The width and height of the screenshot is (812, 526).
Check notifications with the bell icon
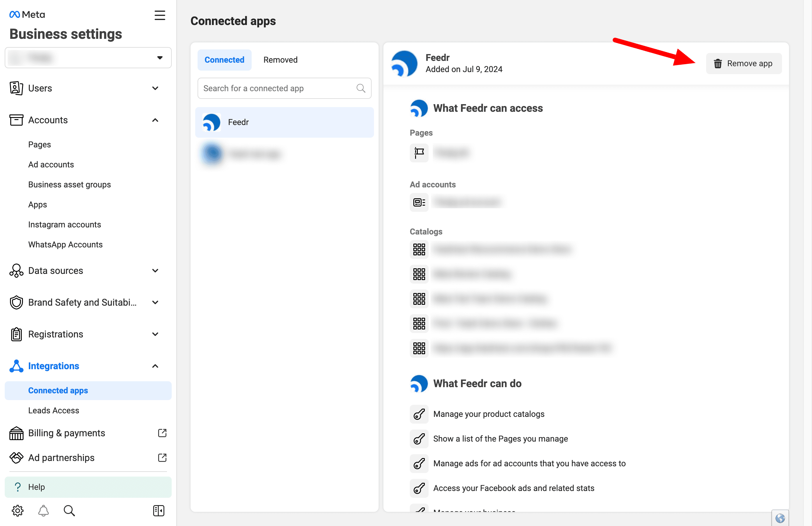point(43,511)
